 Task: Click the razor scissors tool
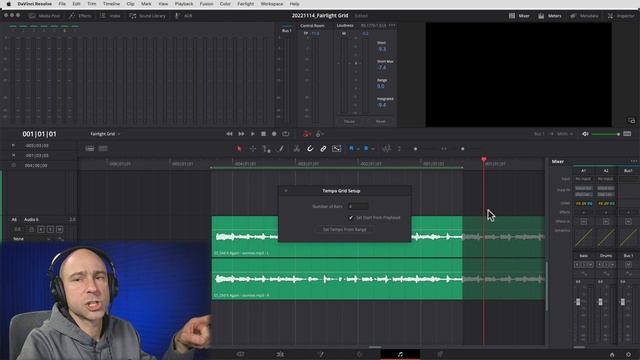coord(297,149)
